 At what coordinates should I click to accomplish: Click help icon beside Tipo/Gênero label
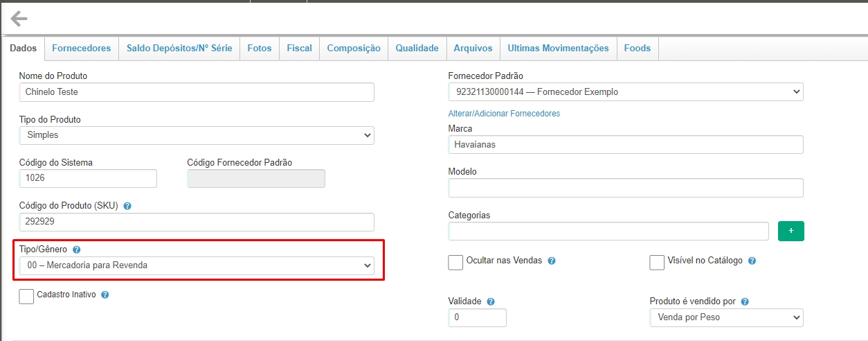click(x=77, y=250)
